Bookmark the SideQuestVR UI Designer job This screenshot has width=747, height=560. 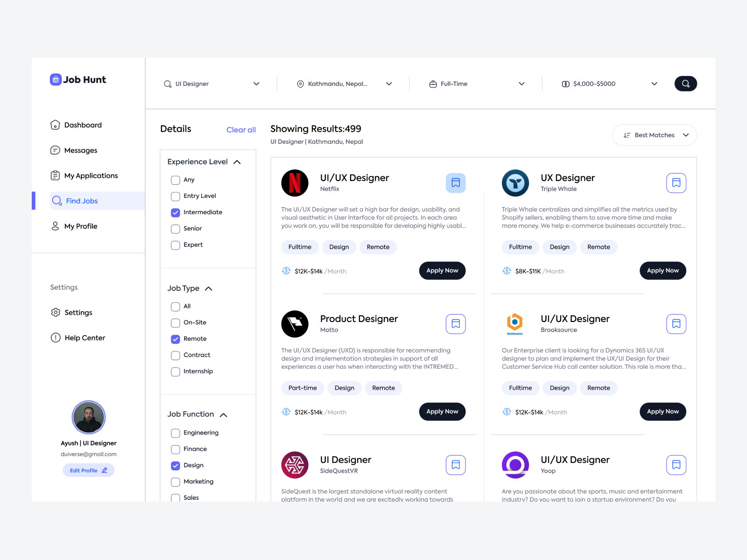pos(456,465)
